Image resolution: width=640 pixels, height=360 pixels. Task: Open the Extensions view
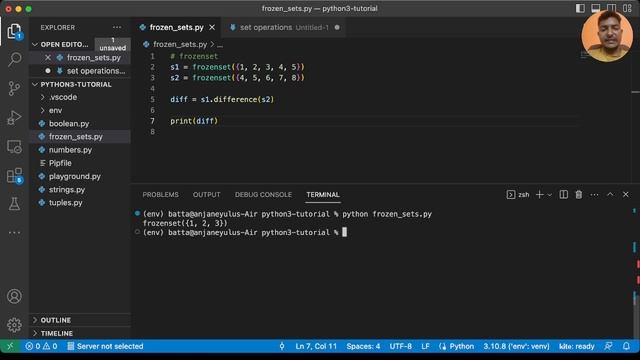(14, 176)
